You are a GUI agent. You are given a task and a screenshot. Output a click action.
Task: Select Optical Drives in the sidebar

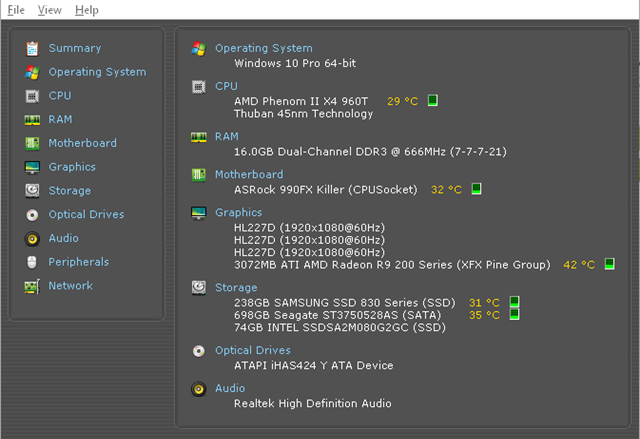86,215
